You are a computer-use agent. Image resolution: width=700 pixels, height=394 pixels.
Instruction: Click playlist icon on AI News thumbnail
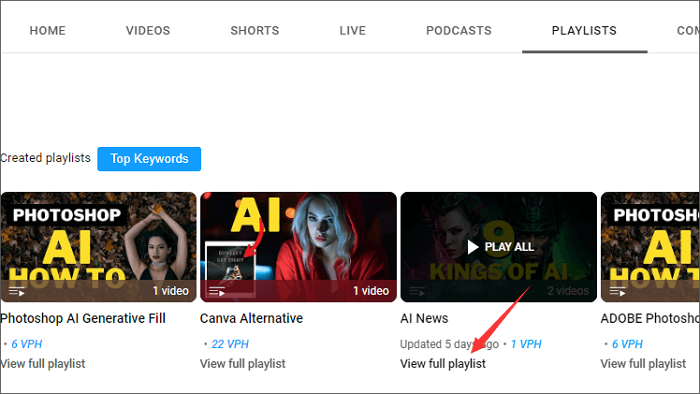[x=417, y=291]
